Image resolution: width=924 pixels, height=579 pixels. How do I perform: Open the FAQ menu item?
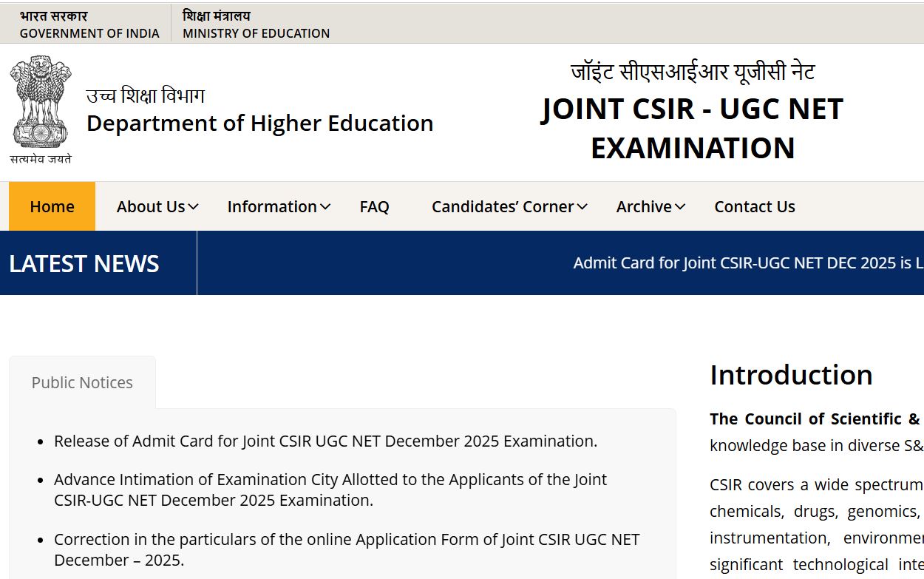point(375,206)
